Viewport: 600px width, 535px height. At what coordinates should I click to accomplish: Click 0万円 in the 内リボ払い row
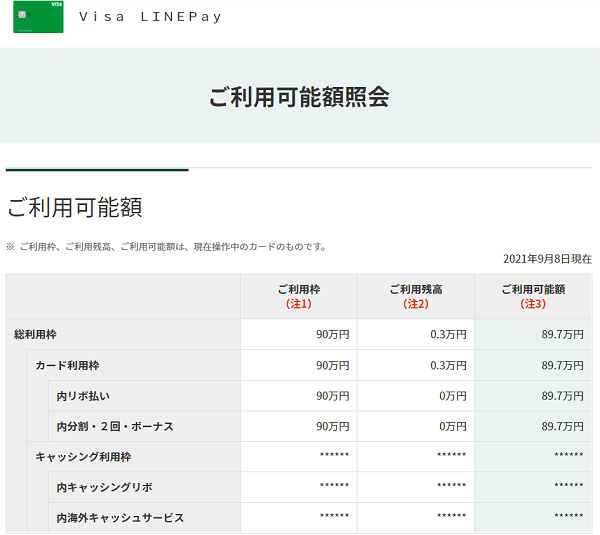(x=453, y=396)
